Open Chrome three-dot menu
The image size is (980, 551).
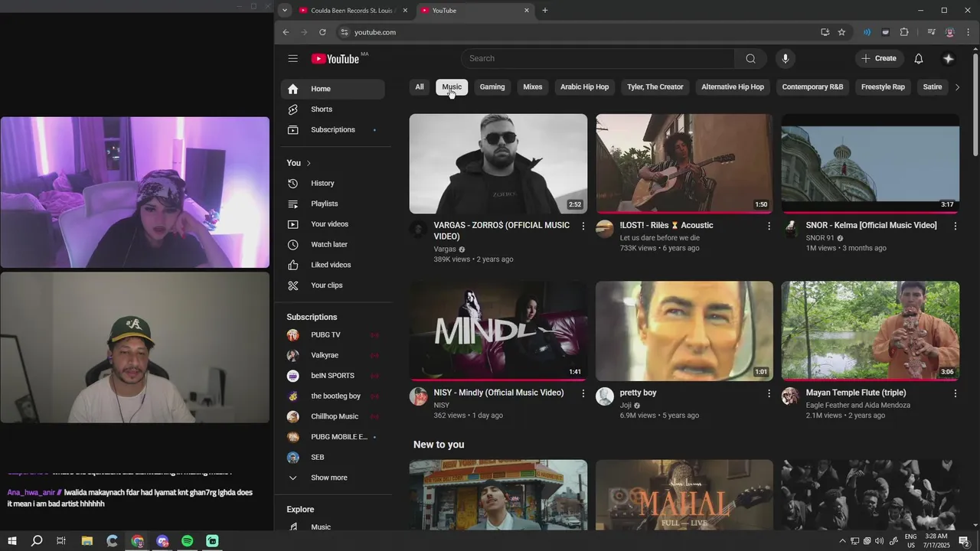(967, 32)
